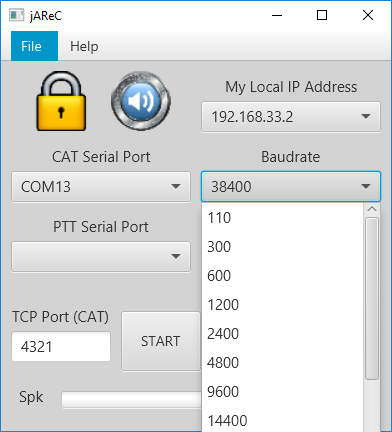Screen dimensions: 392x432
Task: Expand the My Local IP Address dropdown
Action: tap(291, 117)
